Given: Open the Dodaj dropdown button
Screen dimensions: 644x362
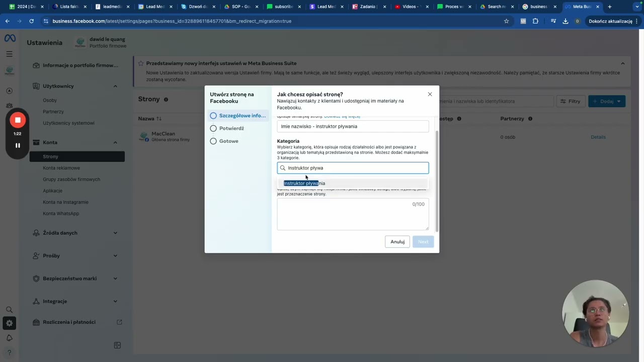Looking at the screenshot, I should tap(607, 101).
